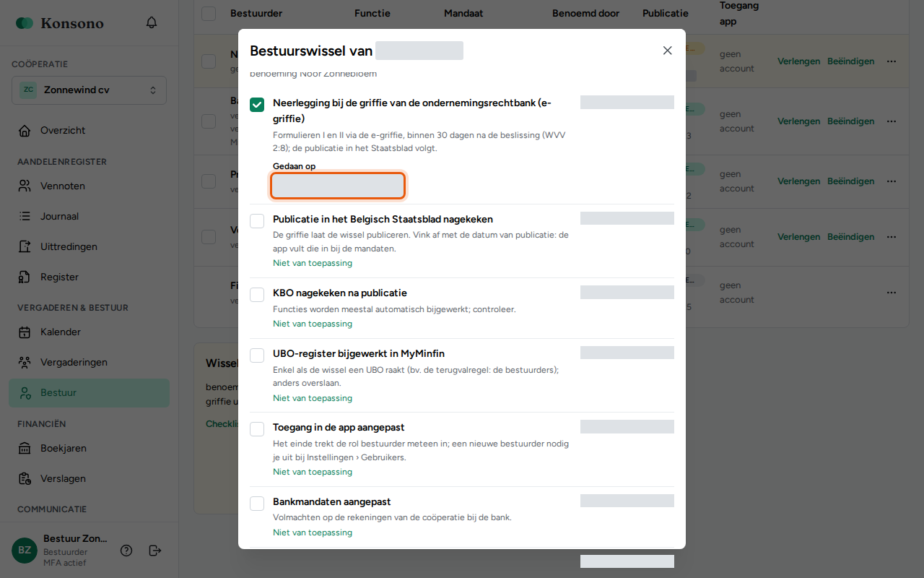
Task: Open Verslagen via its report icon
Action: pyautogui.click(x=25, y=479)
